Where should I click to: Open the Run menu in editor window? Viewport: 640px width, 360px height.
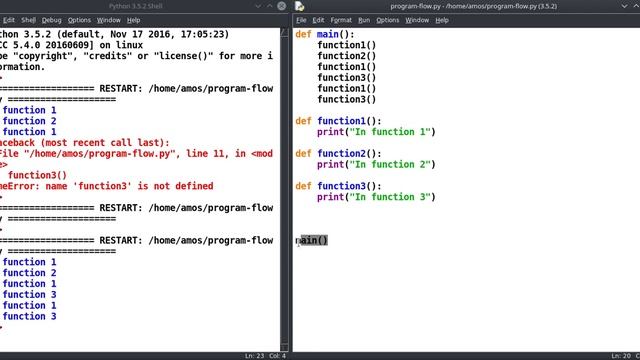click(364, 20)
